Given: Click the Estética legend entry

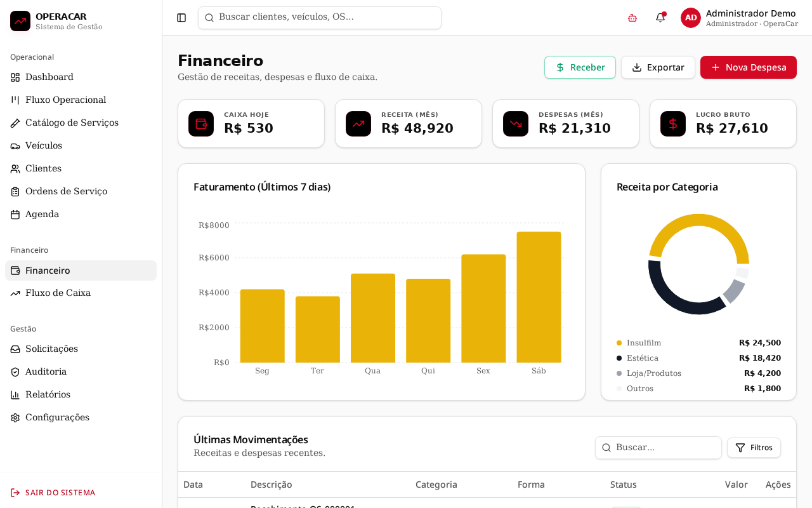Looking at the screenshot, I should [698, 358].
